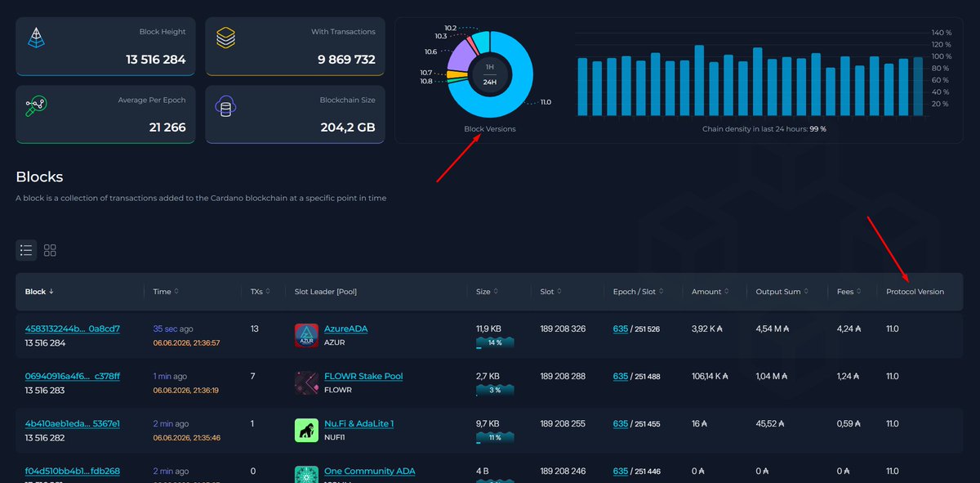Viewport: 980px width, 483px height.
Task: Open the Nu.Fi & AdaLite 1 pool link
Action: [359, 423]
